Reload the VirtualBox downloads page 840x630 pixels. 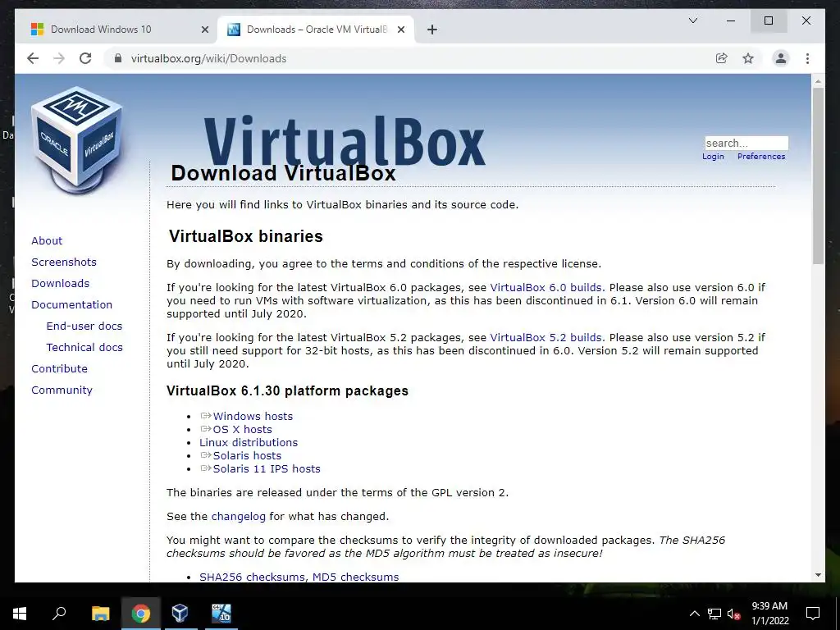click(x=85, y=58)
